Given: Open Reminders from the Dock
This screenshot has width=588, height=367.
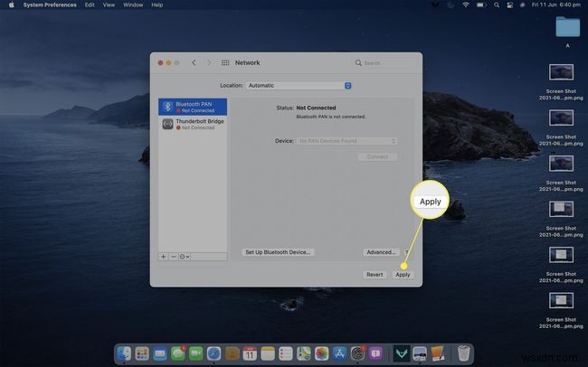Looking at the screenshot, I should (286, 353).
